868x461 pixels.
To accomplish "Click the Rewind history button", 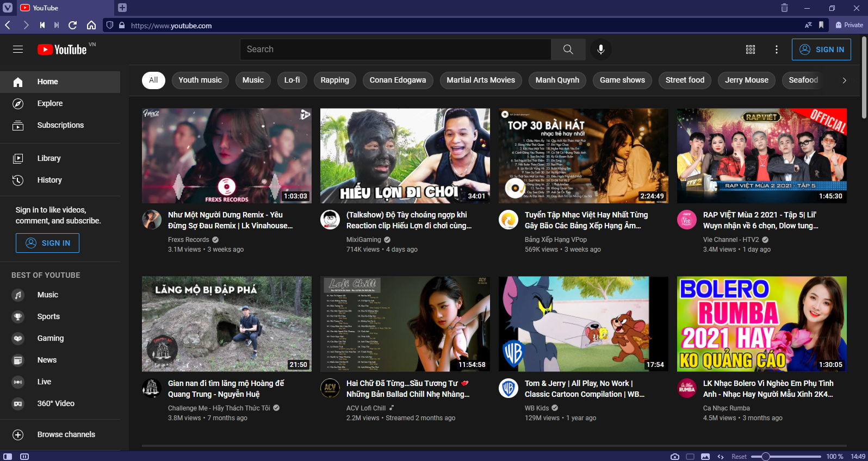I will (42, 25).
